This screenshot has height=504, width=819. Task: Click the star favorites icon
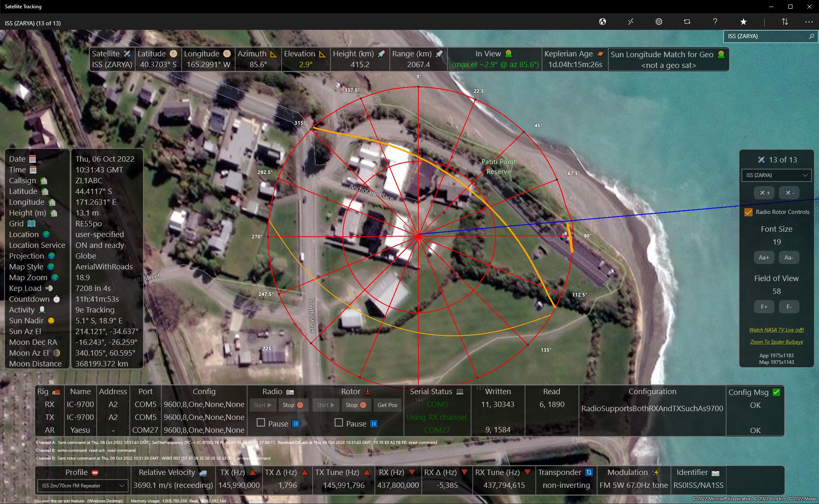tap(743, 22)
